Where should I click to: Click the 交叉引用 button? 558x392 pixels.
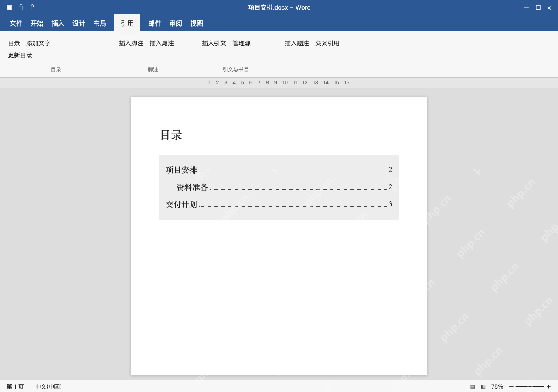pos(327,43)
